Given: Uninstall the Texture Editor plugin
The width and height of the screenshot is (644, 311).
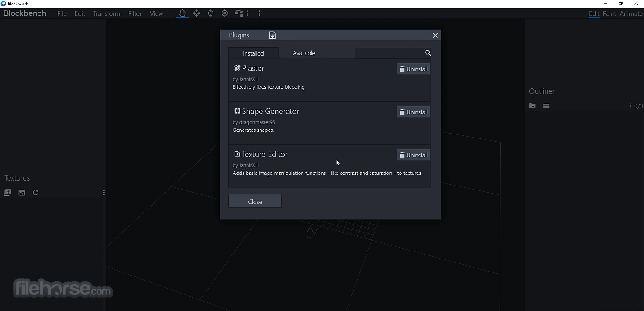Looking at the screenshot, I should [x=413, y=155].
